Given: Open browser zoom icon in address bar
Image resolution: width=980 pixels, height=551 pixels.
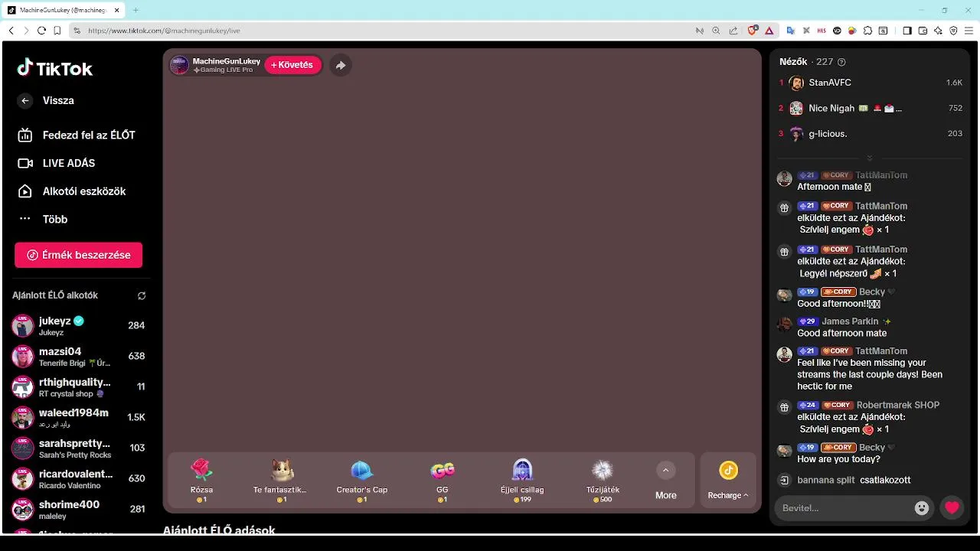Looking at the screenshot, I should tap(717, 31).
